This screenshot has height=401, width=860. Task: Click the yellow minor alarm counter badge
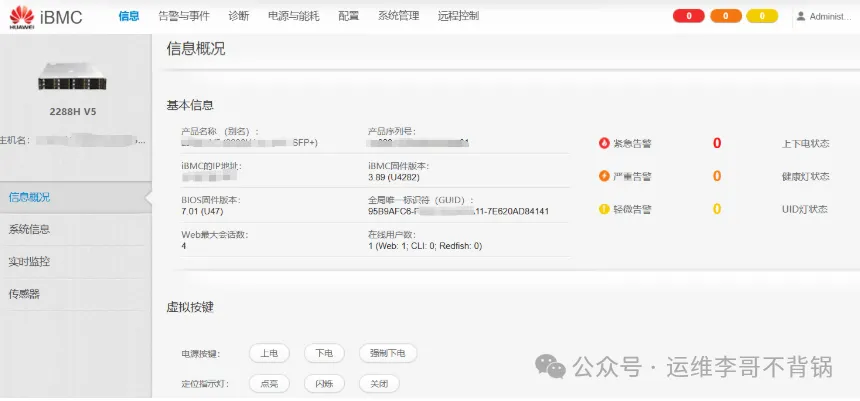coord(761,16)
